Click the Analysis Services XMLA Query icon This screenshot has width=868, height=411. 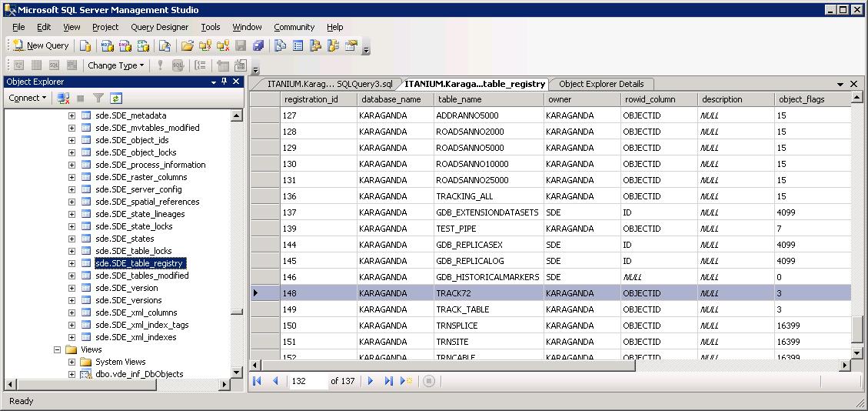point(143,46)
